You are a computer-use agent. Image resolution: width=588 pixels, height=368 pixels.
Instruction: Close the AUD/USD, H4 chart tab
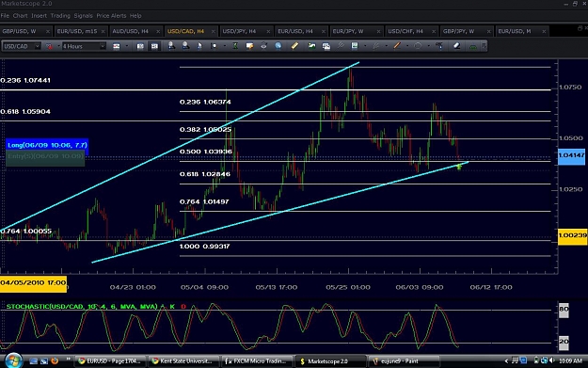coord(158,31)
